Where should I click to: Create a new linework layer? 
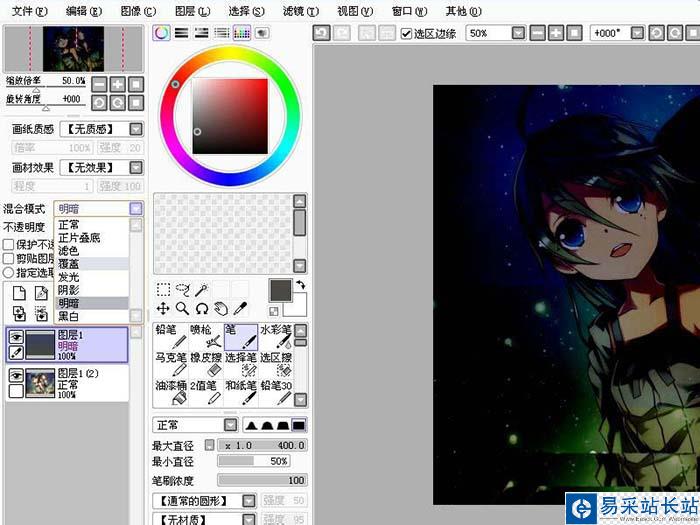(x=41, y=293)
